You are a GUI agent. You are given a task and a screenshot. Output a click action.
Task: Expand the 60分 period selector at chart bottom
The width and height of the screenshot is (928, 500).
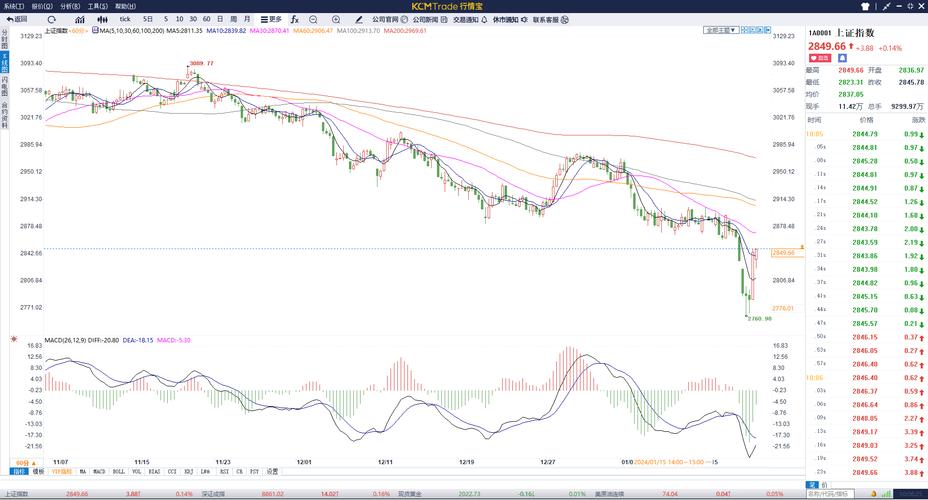click(26, 463)
